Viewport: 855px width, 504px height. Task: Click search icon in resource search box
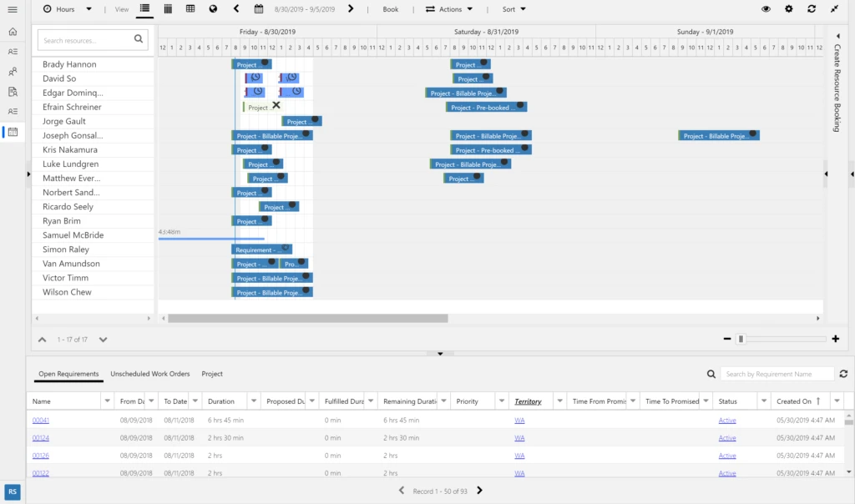point(139,39)
